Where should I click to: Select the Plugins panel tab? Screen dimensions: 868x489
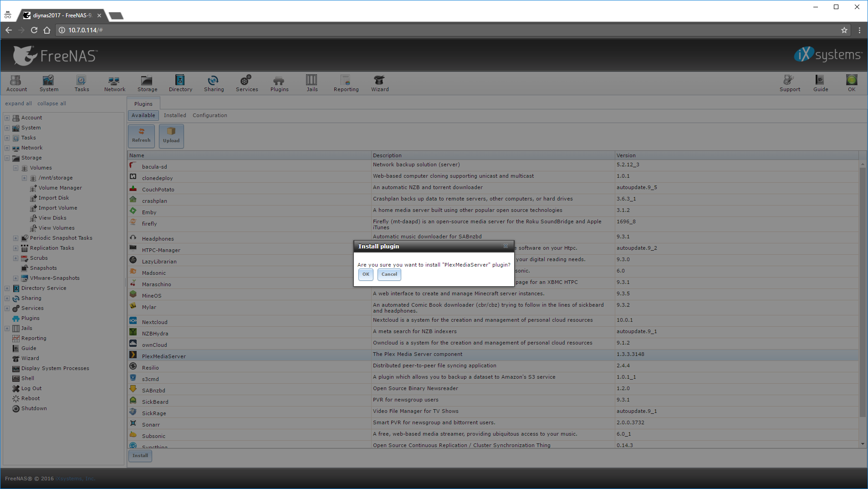pyautogui.click(x=143, y=104)
